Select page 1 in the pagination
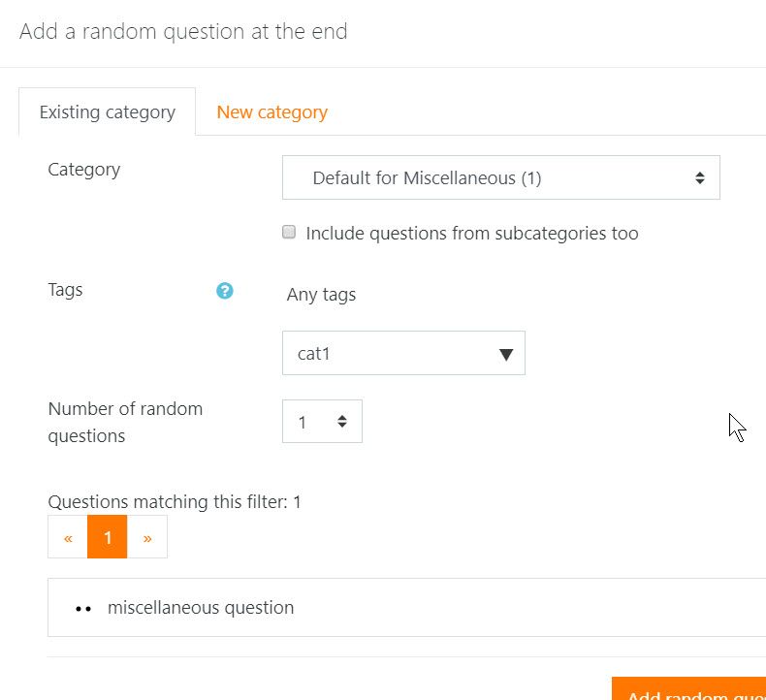 click(x=107, y=537)
